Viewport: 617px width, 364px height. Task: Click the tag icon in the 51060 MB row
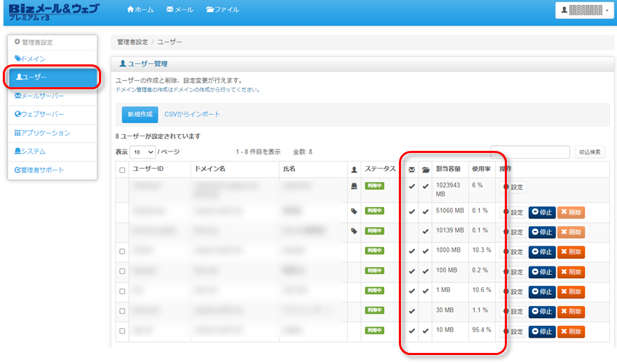355,211
